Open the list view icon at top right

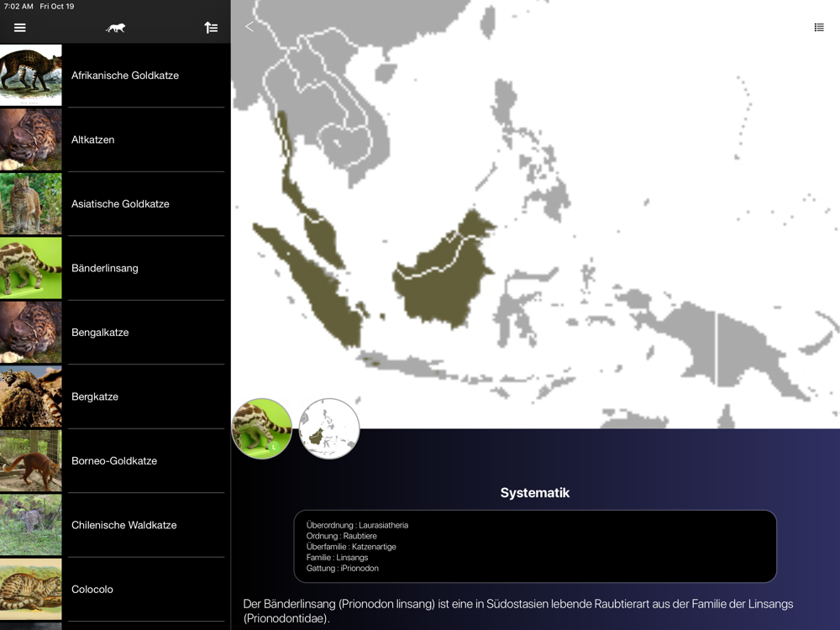pyautogui.click(x=818, y=28)
